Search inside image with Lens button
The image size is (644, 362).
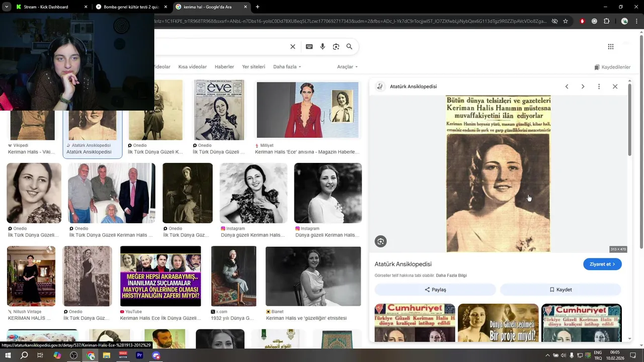tap(380, 241)
